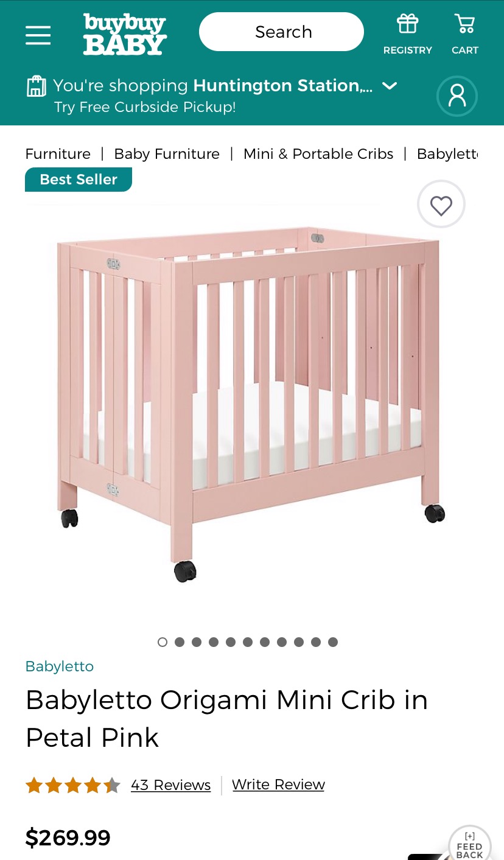The height and width of the screenshot is (860, 504).
Task: Select the second image carousel dot
Action: click(180, 642)
